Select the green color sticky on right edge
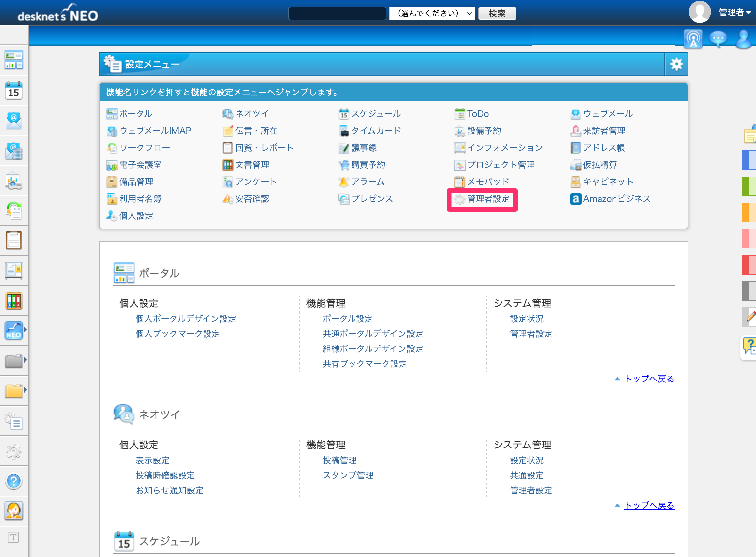This screenshot has width=756, height=557. pos(749,186)
